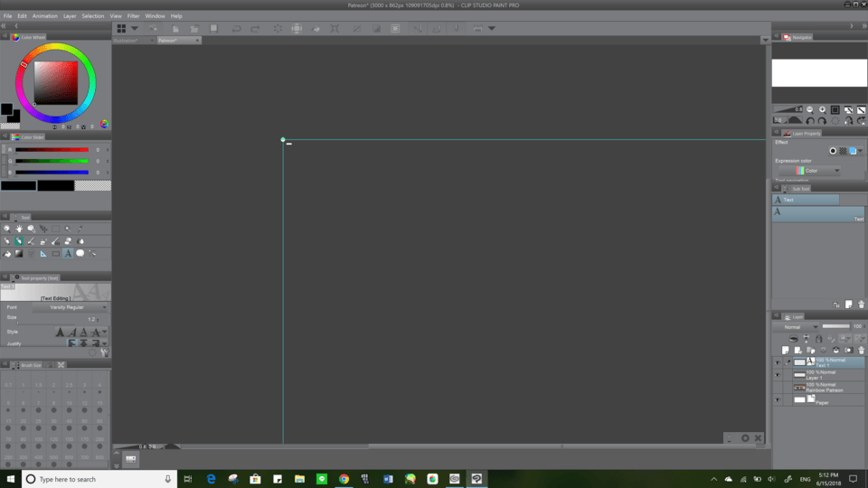The image size is (868, 488).
Task: Select the Ruler triangle tool
Action: [x=43, y=253]
